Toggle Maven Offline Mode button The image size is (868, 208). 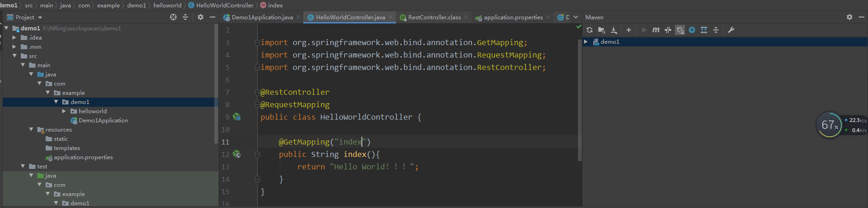click(x=668, y=30)
